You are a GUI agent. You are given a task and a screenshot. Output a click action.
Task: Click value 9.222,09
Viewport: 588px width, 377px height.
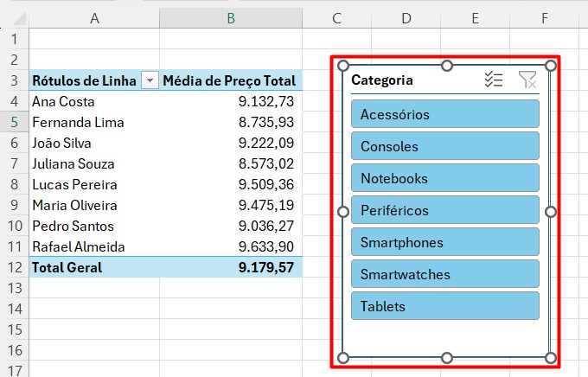pos(231,143)
